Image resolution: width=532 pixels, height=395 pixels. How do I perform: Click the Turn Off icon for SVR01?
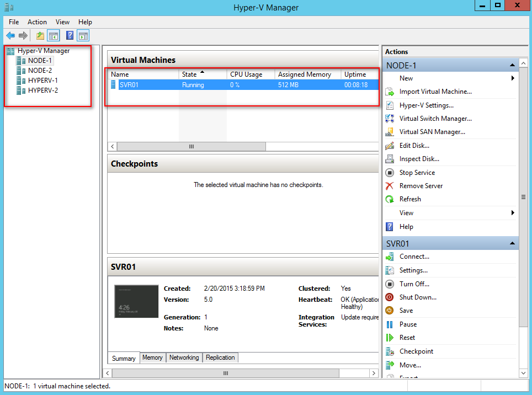click(x=390, y=284)
